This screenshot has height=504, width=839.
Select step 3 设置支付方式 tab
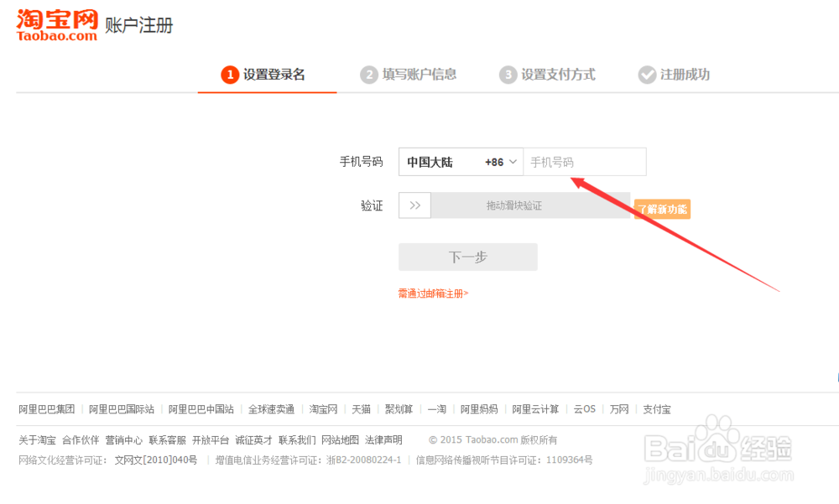[547, 75]
